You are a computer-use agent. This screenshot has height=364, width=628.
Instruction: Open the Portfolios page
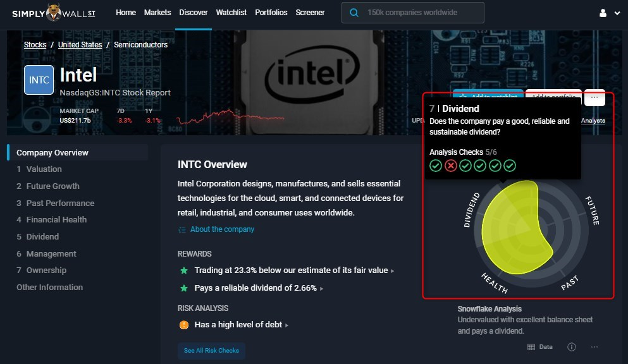click(271, 13)
